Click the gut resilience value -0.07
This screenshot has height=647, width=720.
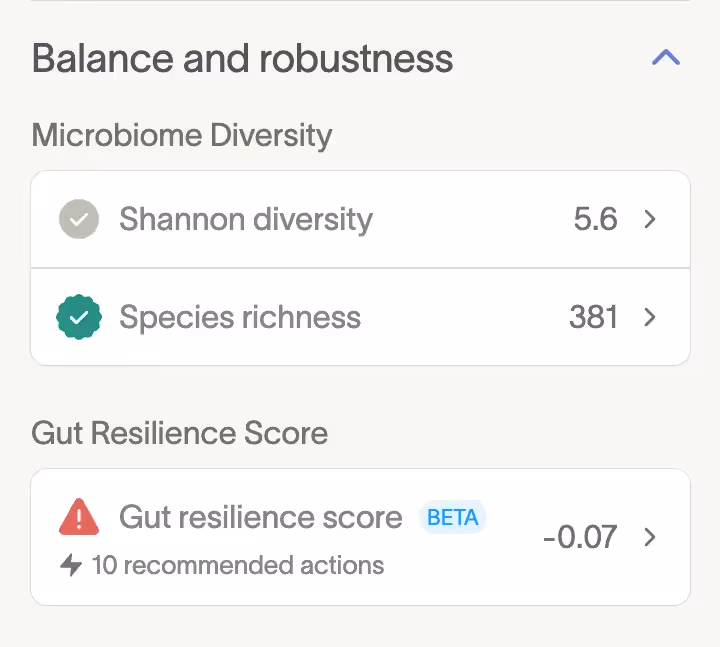tap(580, 537)
